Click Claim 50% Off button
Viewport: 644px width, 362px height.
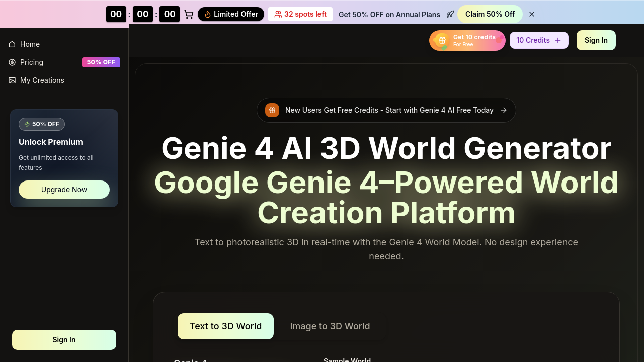(490, 14)
